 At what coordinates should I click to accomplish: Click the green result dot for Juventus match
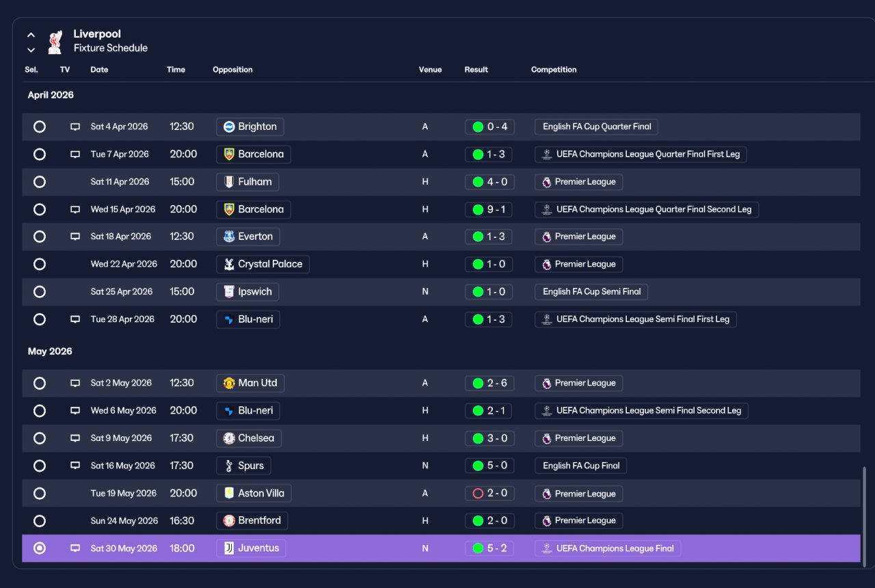[x=478, y=548]
